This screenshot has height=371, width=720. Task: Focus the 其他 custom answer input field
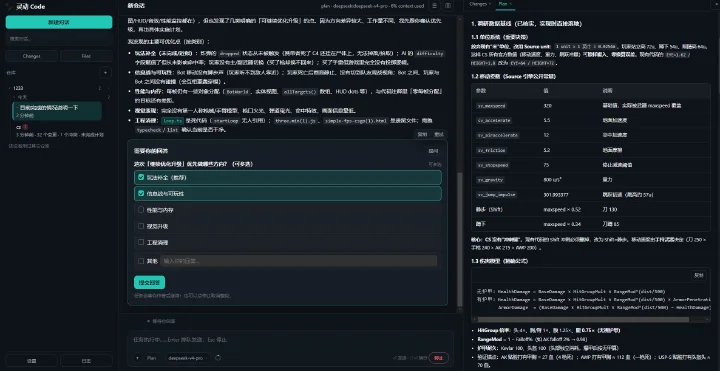[x=298, y=261]
